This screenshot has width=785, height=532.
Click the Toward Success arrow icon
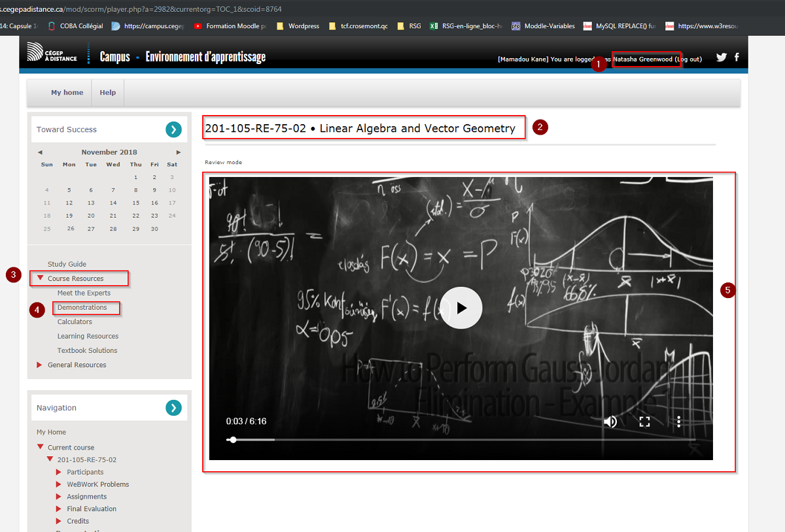pyautogui.click(x=173, y=129)
